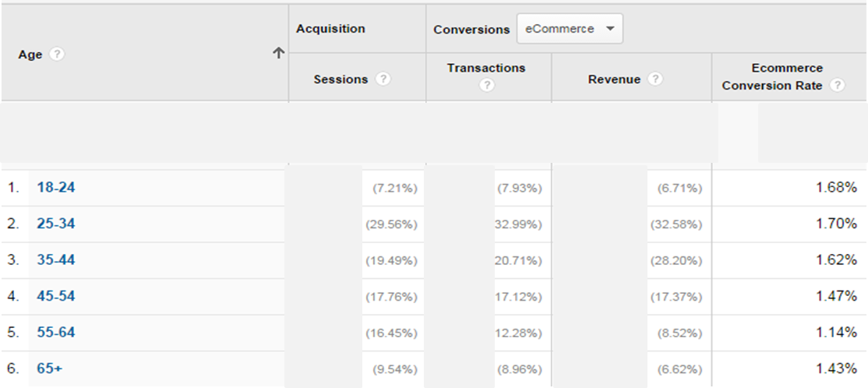Click the help icon under Transactions
868x388 pixels.
pyautogui.click(x=487, y=86)
